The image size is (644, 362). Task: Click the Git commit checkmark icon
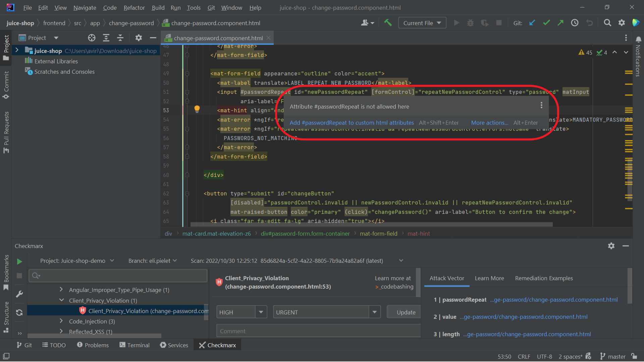coord(546,23)
